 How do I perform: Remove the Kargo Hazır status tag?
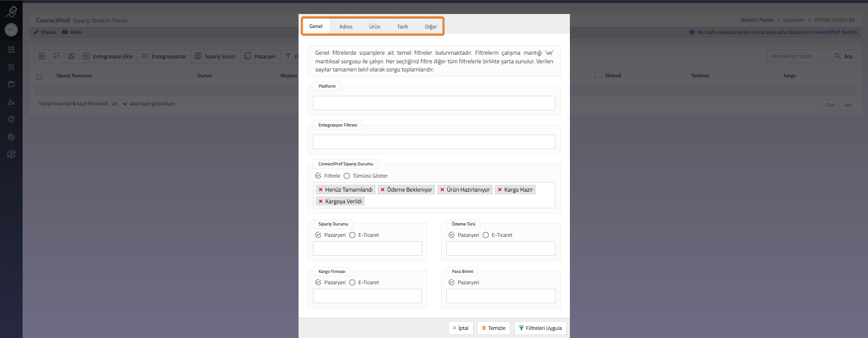500,190
